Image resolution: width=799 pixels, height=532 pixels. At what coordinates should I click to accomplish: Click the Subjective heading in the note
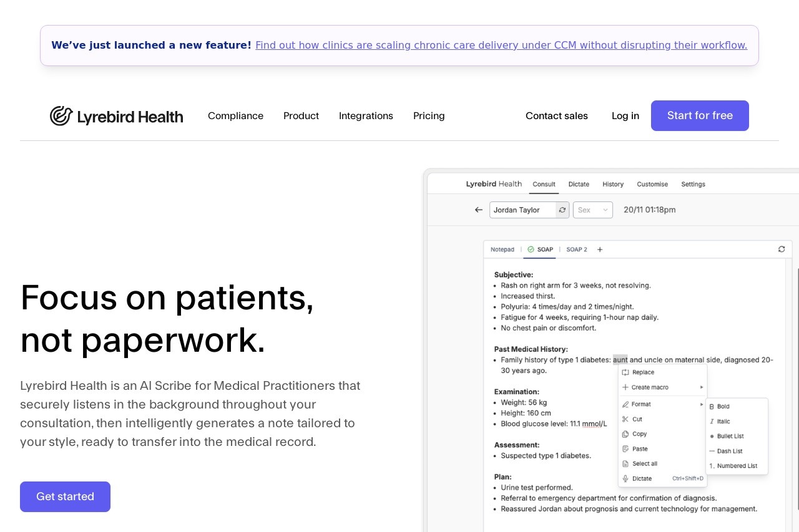click(514, 274)
